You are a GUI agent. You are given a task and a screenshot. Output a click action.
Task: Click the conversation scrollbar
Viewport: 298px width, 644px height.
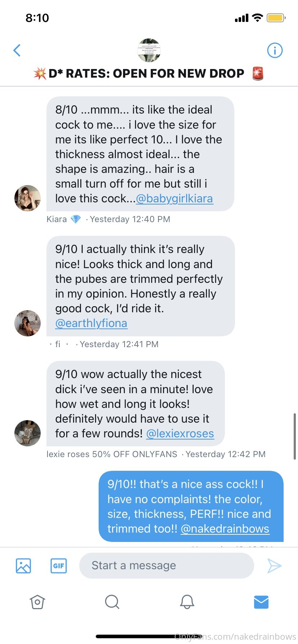295,436
